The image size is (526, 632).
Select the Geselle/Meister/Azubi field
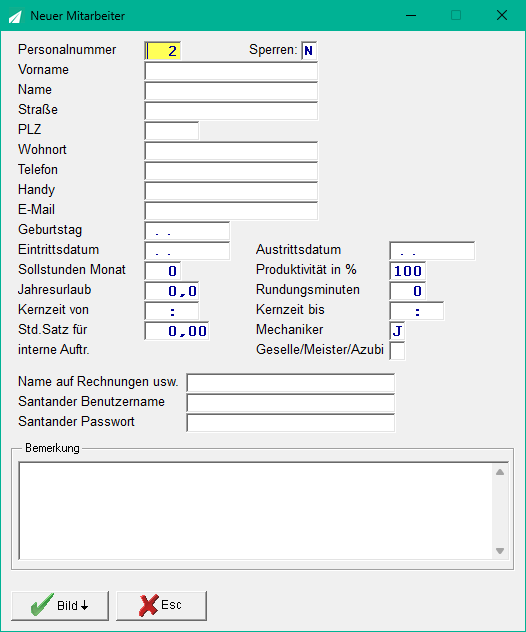397,351
